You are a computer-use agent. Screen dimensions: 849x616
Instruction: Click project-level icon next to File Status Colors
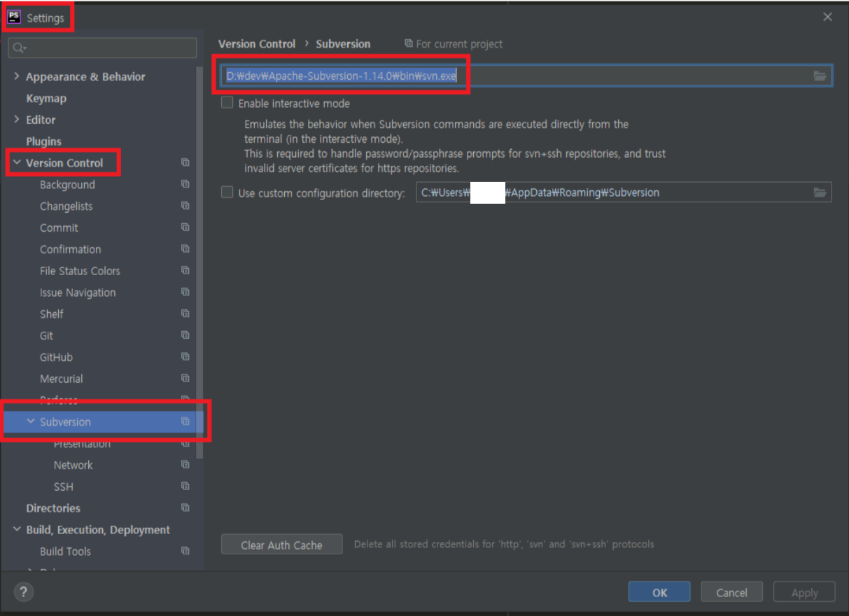tap(185, 270)
